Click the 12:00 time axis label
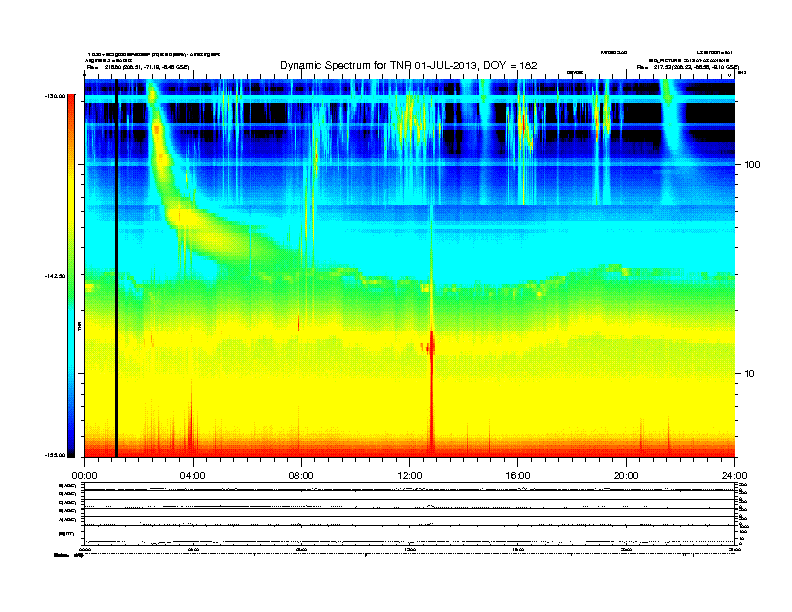 [x=410, y=476]
